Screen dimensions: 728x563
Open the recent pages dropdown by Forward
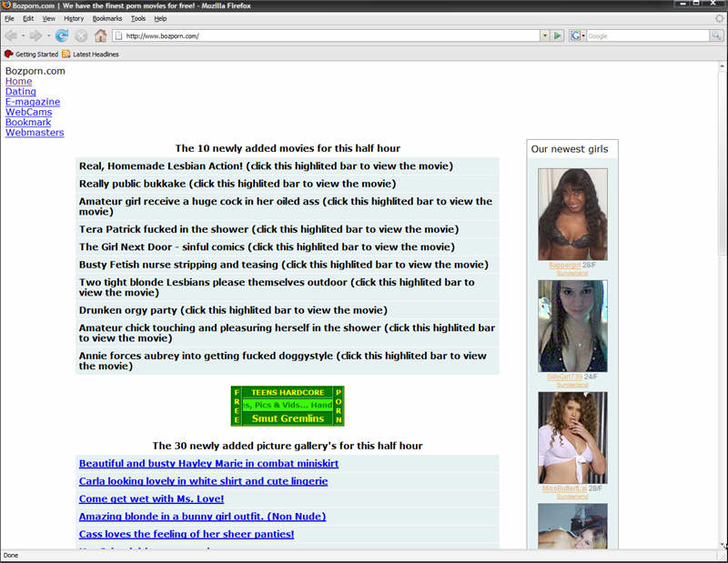(48, 35)
